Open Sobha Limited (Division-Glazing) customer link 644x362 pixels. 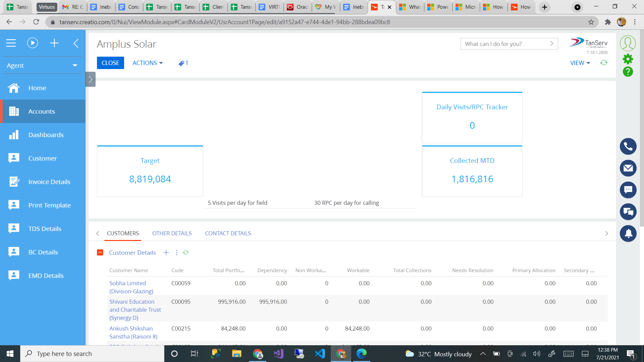click(131, 287)
